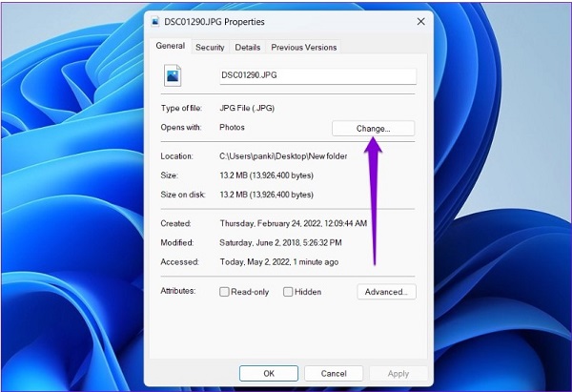Click the large image file icon
Screen dimensions: 572x392
pyautogui.click(x=173, y=75)
